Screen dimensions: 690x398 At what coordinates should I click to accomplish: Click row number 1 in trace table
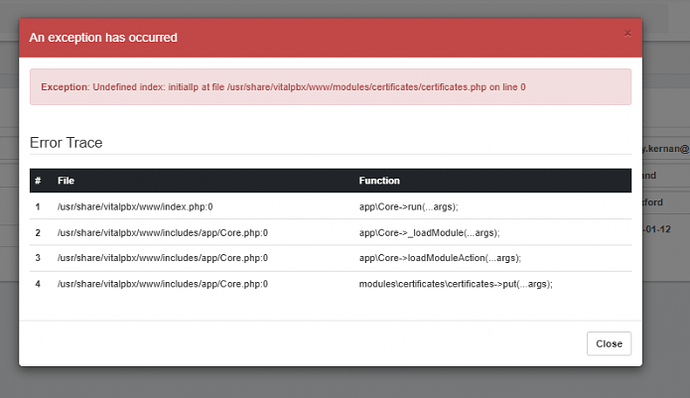pos(38,206)
